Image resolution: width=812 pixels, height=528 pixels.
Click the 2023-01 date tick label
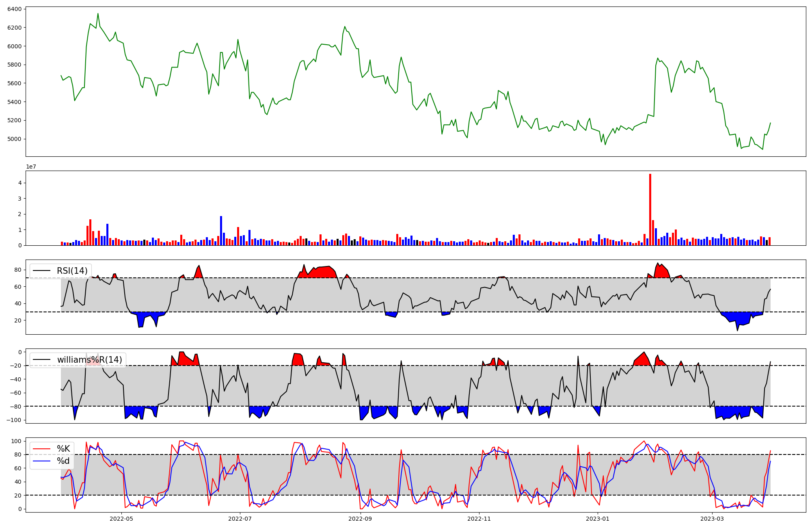click(598, 519)
